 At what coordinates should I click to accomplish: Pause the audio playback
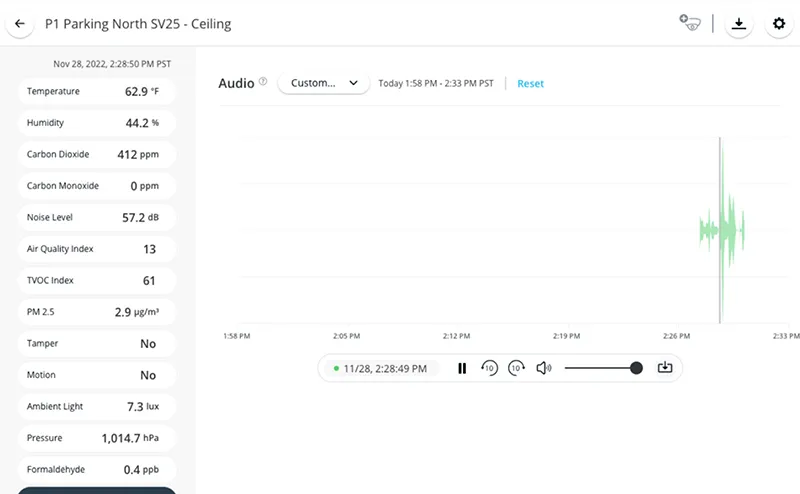click(462, 368)
